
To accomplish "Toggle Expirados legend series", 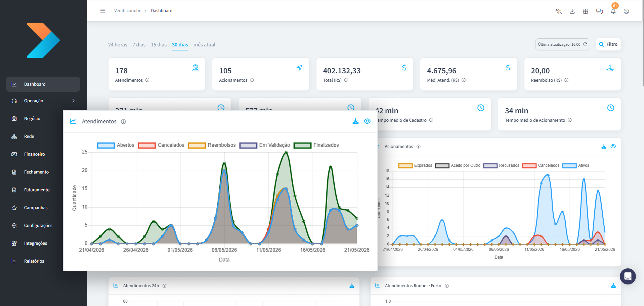I will point(415,165).
